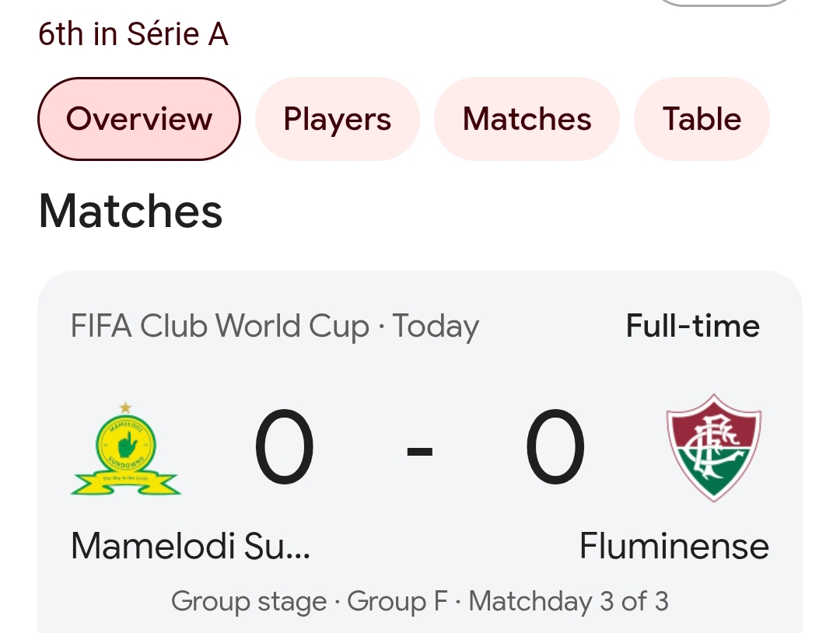Open the Matches tab
The image size is (840, 633).
coord(527,119)
